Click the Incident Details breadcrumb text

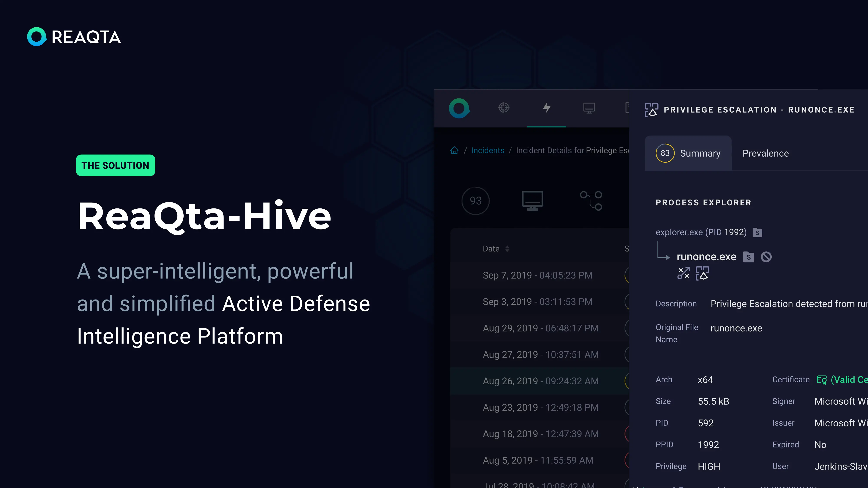[x=572, y=150]
